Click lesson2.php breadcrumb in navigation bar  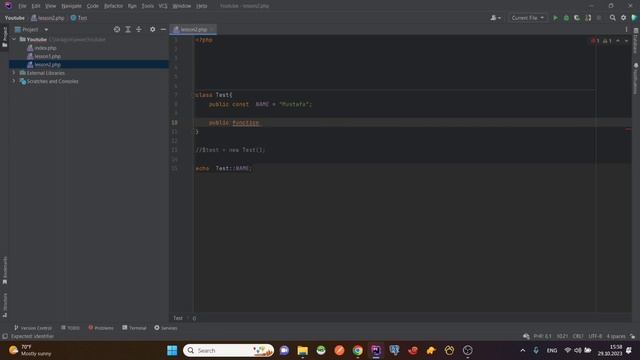click(x=48, y=18)
